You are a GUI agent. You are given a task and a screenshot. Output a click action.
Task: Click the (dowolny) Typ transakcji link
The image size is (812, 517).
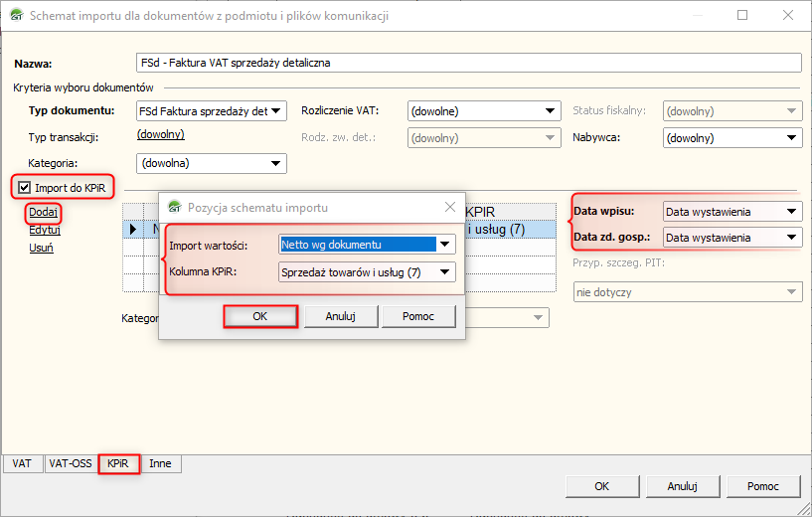(x=160, y=134)
